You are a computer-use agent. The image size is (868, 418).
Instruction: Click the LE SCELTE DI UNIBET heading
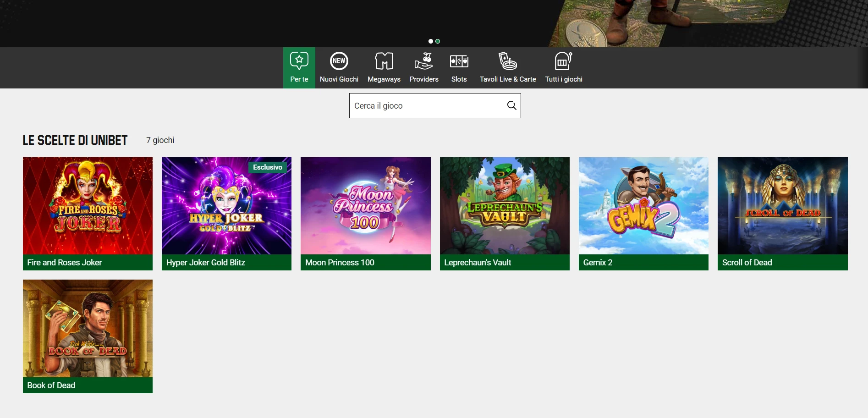75,140
